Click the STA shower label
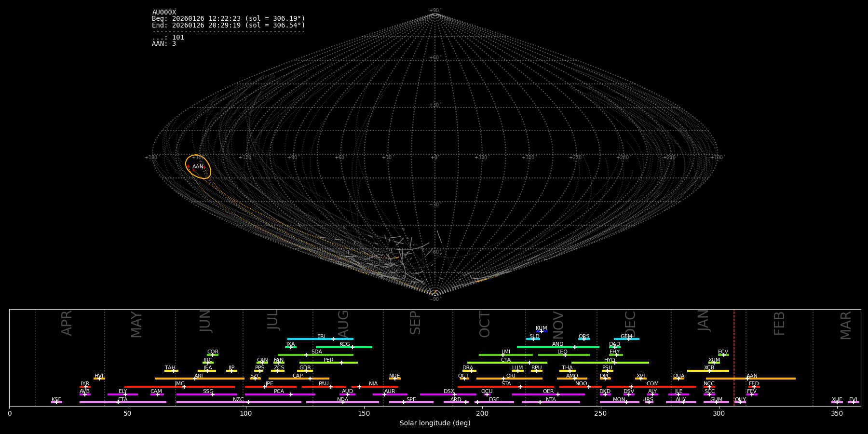The width and height of the screenshot is (868, 434). pyautogui.click(x=506, y=384)
